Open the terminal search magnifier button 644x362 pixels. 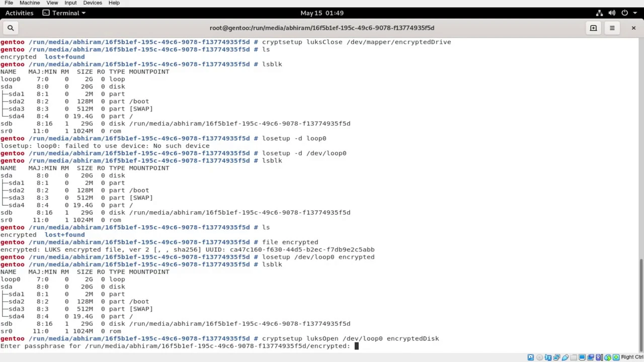[x=11, y=28]
